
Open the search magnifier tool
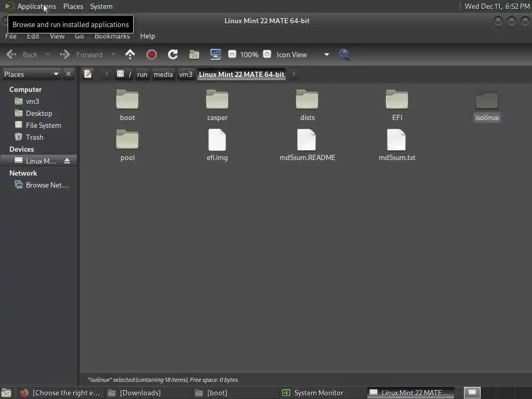click(344, 54)
